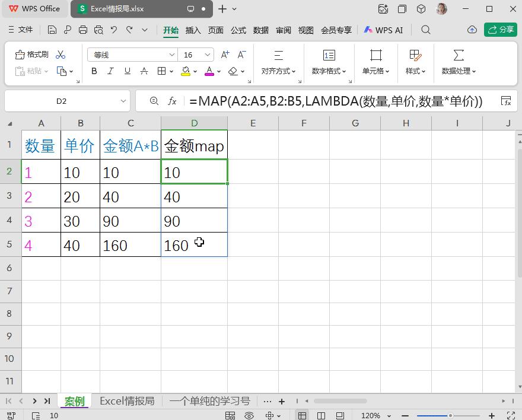The height and width of the screenshot is (420, 522).
Task: Redo the last action
Action: pyautogui.click(x=129, y=30)
